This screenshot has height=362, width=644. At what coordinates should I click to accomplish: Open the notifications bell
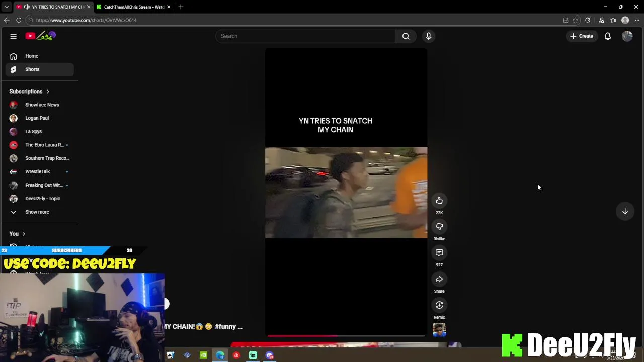click(x=608, y=36)
